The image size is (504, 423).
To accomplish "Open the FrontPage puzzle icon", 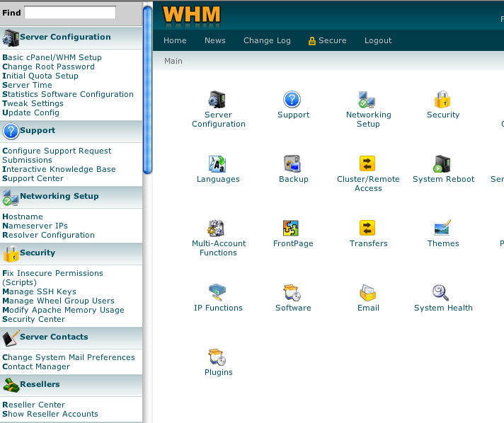I will [291, 228].
